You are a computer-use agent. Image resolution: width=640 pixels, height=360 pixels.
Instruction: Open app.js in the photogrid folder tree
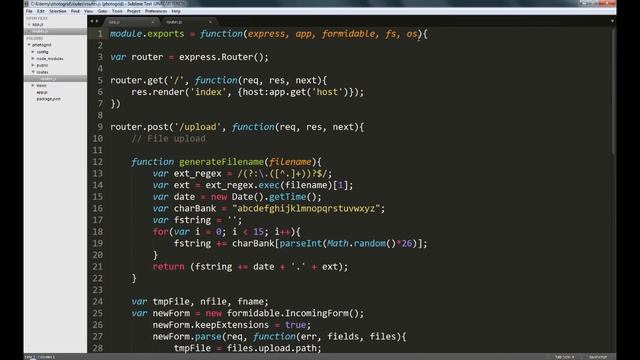pyautogui.click(x=42, y=92)
